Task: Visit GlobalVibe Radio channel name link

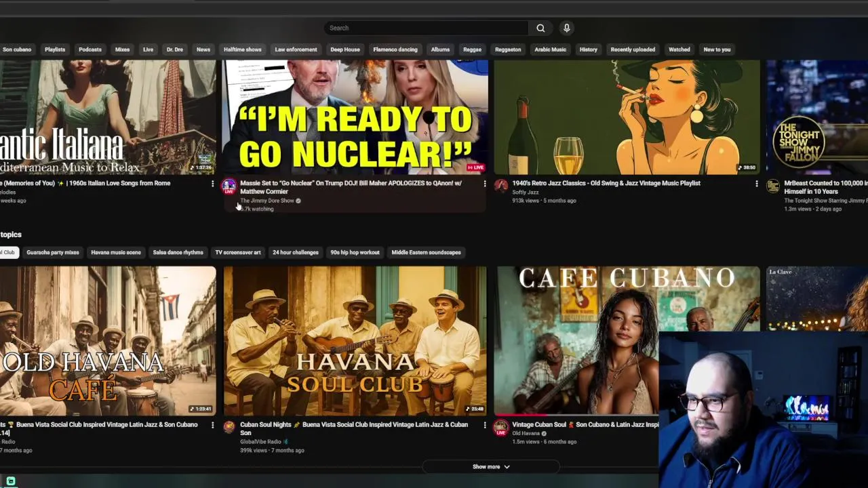Action: [x=260, y=442]
